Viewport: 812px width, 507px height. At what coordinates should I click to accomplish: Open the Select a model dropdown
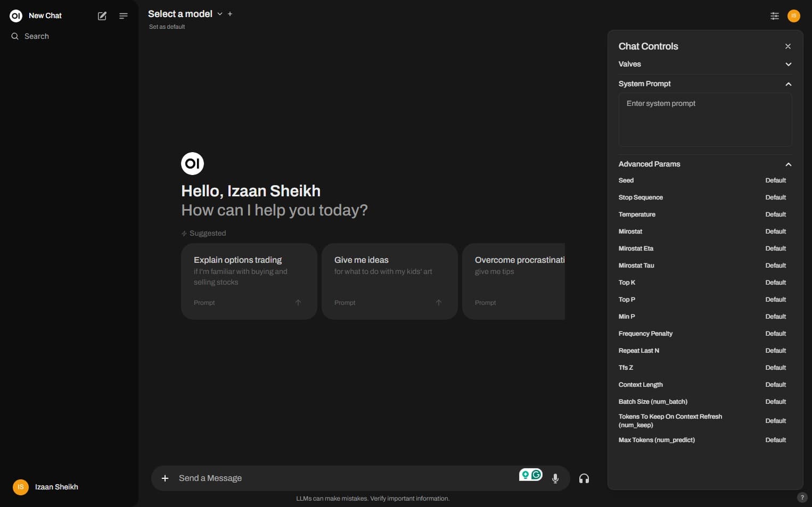(x=185, y=14)
